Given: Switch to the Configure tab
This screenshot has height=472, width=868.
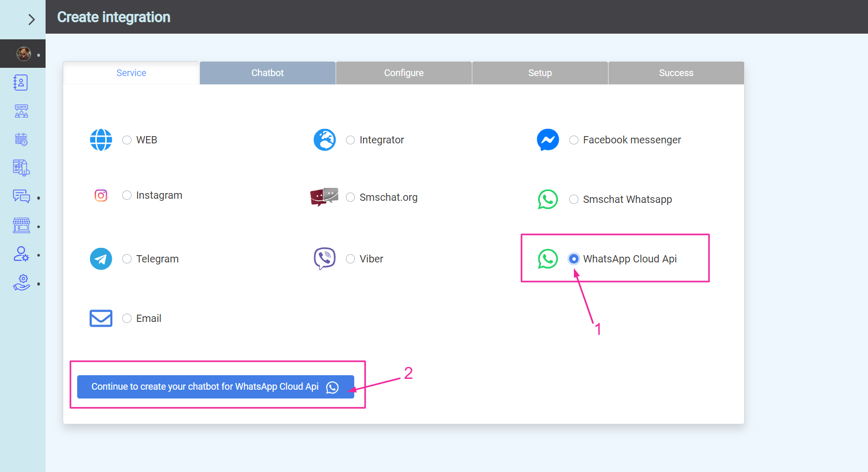Looking at the screenshot, I should pos(403,73).
